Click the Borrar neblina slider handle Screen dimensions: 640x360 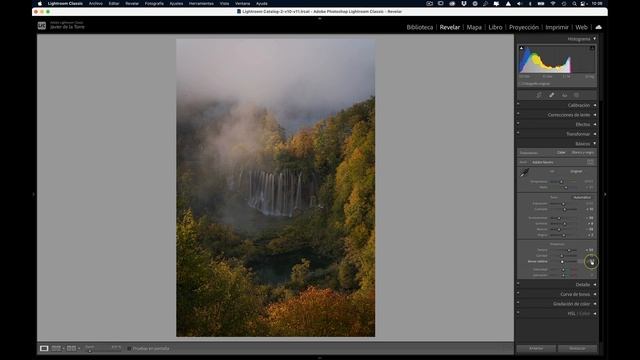point(562,262)
